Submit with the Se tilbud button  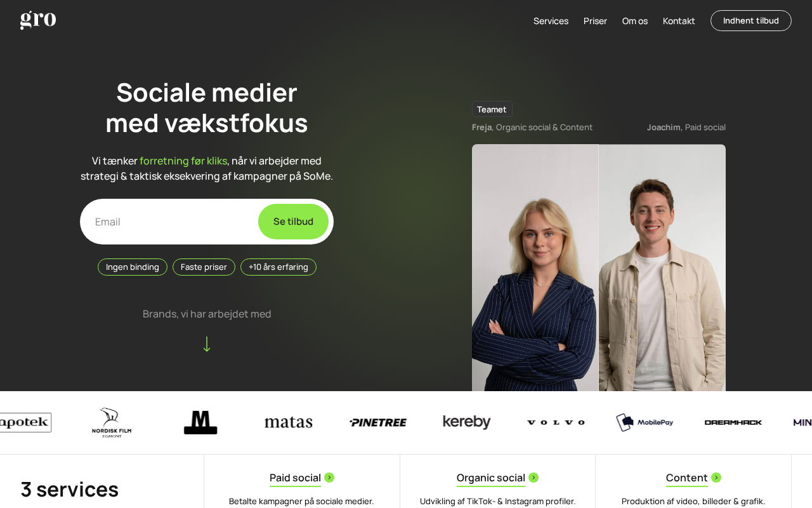click(x=293, y=222)
